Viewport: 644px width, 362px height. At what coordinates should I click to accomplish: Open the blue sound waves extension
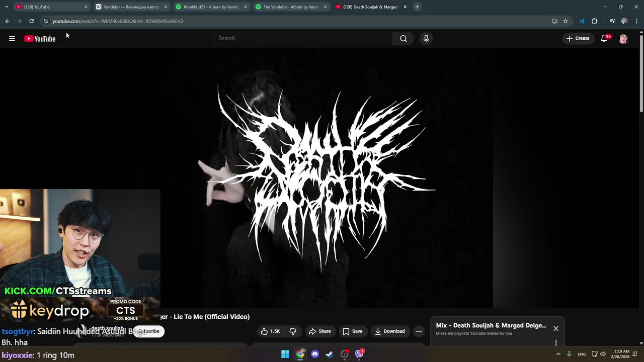pos(582,21)
